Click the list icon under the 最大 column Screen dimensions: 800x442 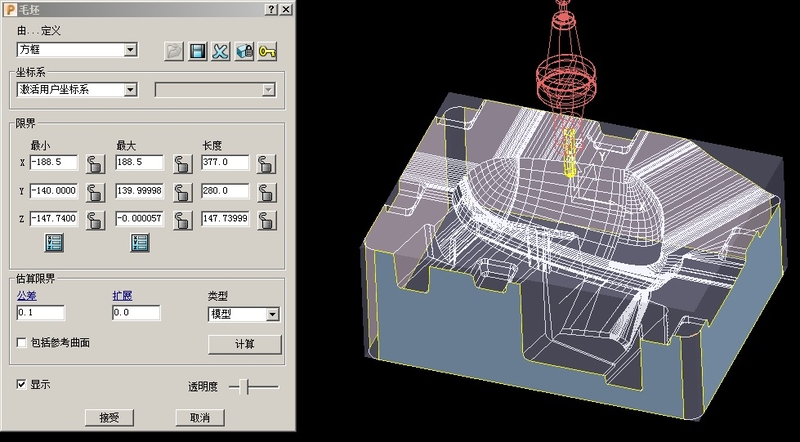[139, 242]
